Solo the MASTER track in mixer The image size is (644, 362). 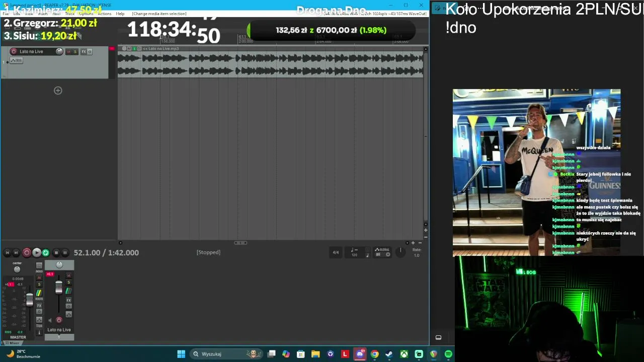pos(39,285)
